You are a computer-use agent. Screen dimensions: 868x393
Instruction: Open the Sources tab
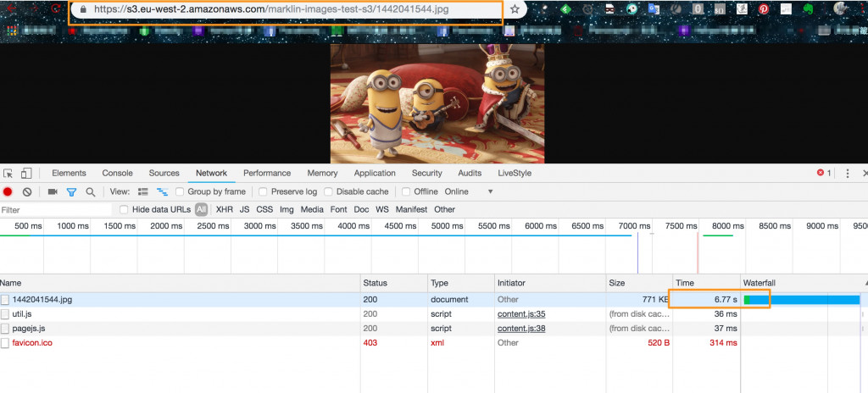pyautogui.click(x=164, y=173)
